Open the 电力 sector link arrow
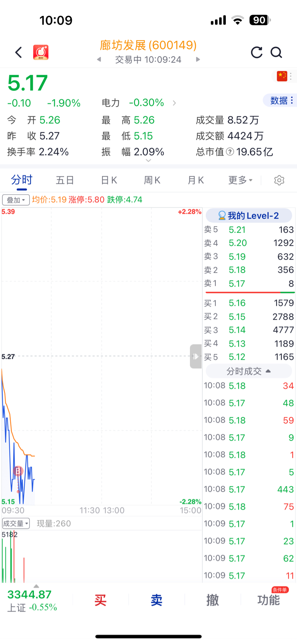The image size is (297, 644). [x=174, y=103]
